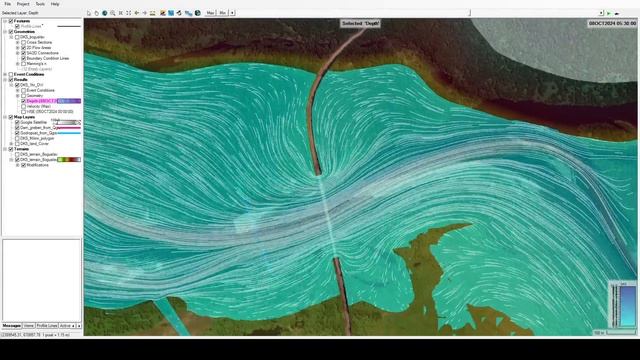This screenshot has width=640, height=360.
Task: Click the blue globe toolbar icon
Action: (105, 13)
